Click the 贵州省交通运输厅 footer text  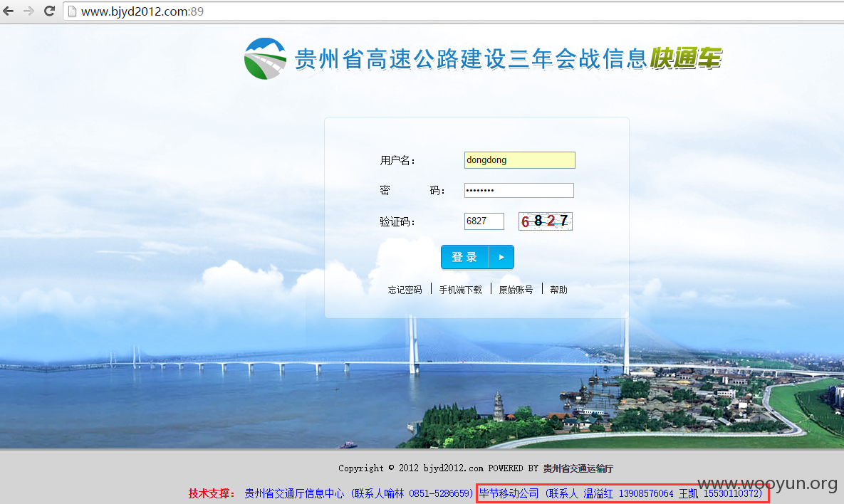(578, 468)
